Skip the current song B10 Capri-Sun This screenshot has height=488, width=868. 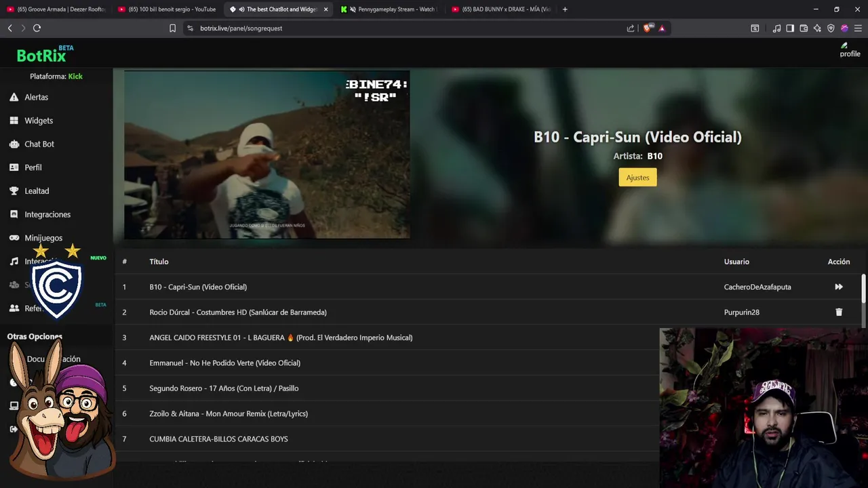pyautogui.click(x=838, y=287)
